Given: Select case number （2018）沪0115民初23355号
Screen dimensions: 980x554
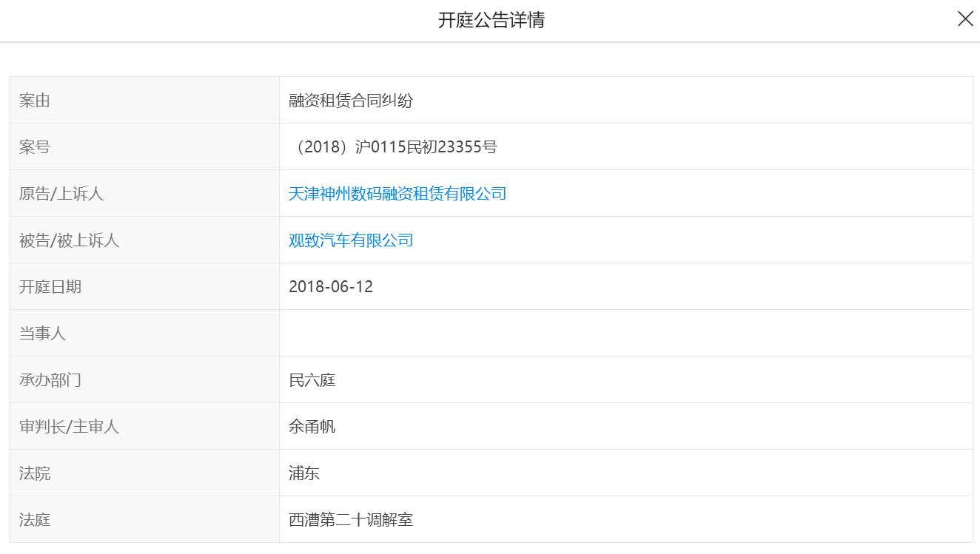Looking at the screenshot, I should [x=393, y=147].
